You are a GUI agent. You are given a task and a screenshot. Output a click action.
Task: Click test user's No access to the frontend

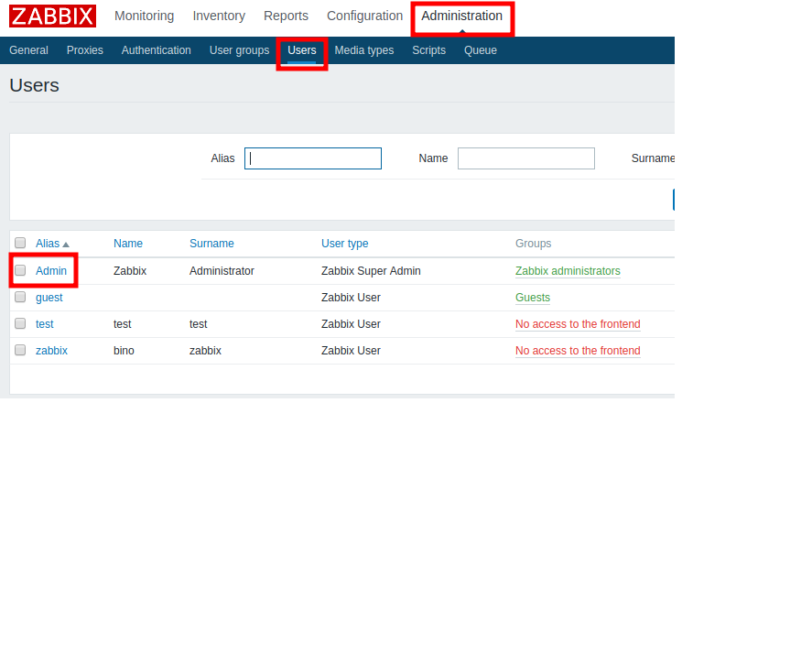[578, 324]
